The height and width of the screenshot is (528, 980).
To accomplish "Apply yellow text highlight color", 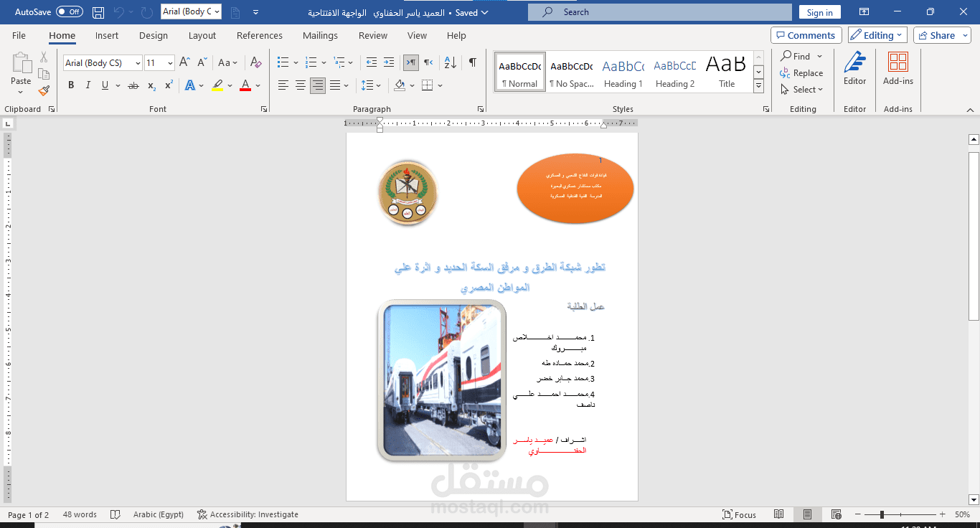I will click(217, 85).
